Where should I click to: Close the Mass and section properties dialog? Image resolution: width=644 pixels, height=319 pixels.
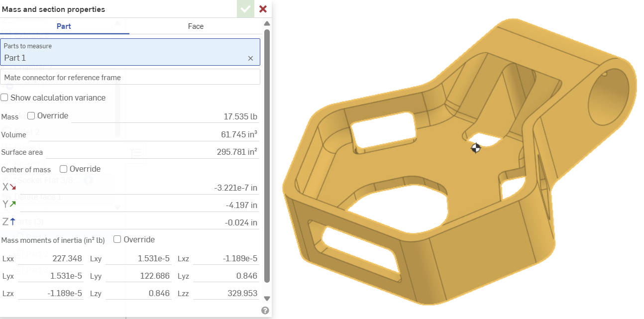pos(263,9)
